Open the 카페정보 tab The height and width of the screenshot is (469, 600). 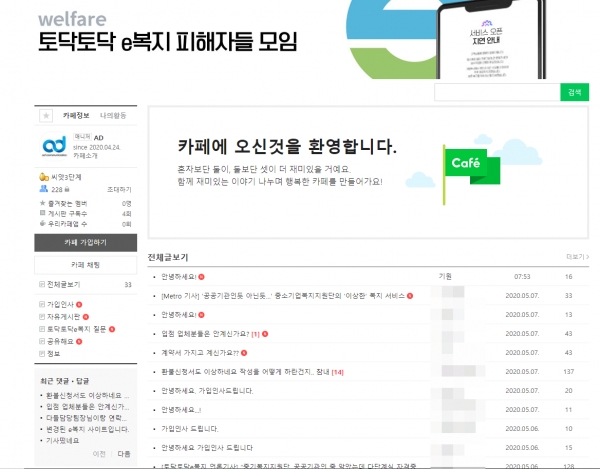(x=76, y=116)
